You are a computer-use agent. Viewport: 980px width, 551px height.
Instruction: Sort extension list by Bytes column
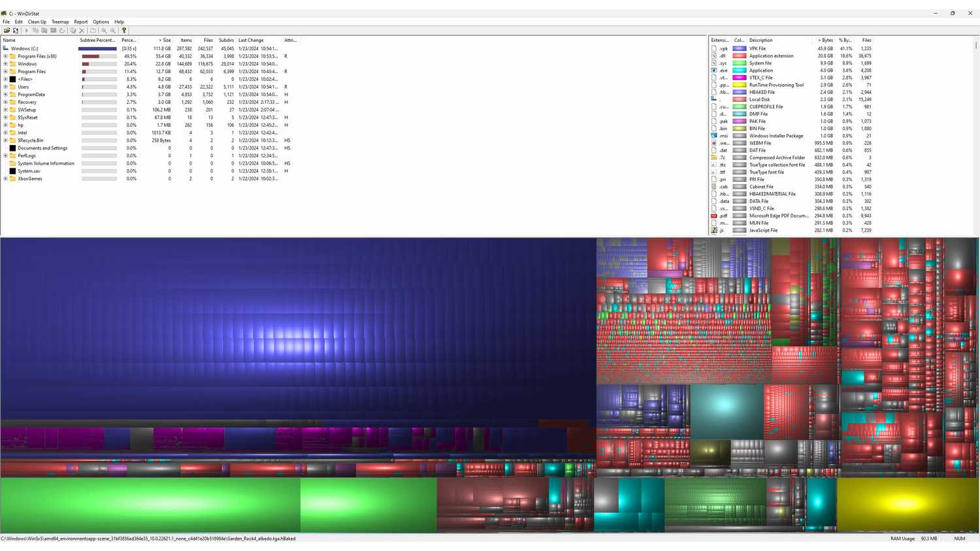click(823, 40)
